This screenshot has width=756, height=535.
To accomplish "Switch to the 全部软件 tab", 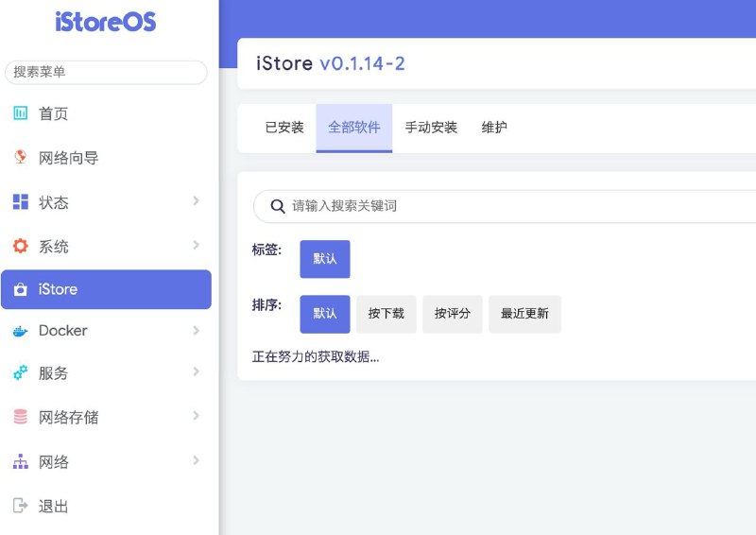I will pyautogui.click(x=354, y=128).
